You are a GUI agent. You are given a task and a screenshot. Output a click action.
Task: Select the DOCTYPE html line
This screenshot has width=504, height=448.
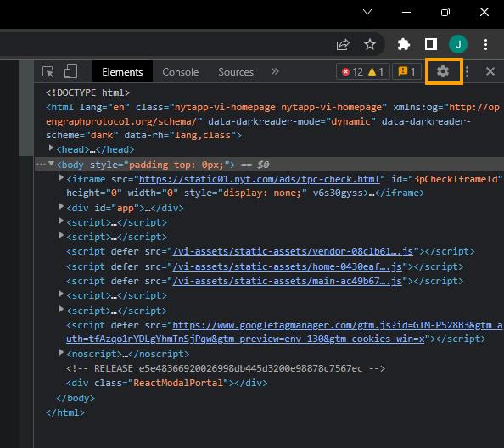coord(87,92)
